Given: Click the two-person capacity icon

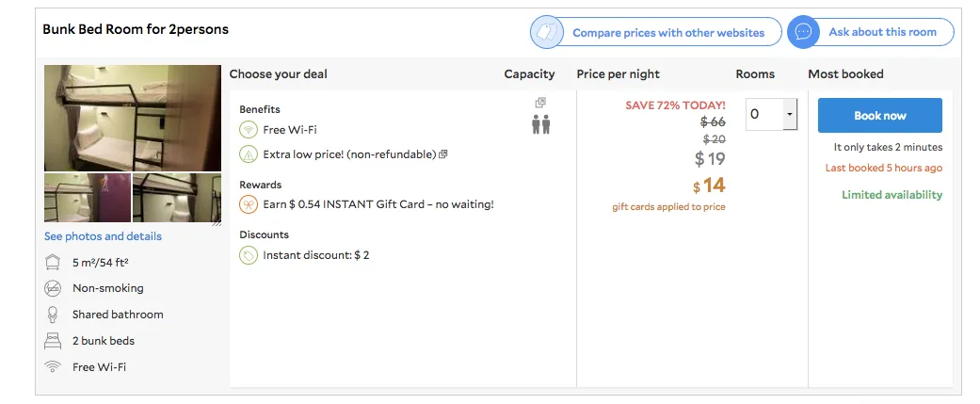Looking at the screenshot, I should [541, 124].
